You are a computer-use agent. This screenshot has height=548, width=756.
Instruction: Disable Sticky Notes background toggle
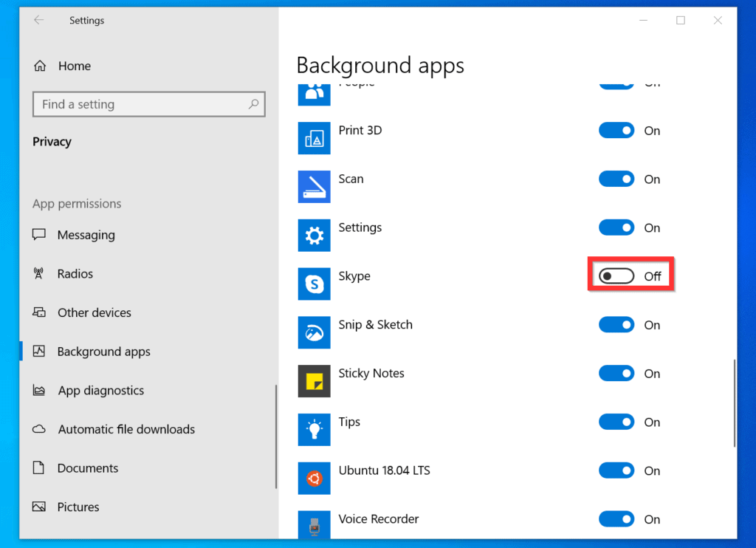616,374
